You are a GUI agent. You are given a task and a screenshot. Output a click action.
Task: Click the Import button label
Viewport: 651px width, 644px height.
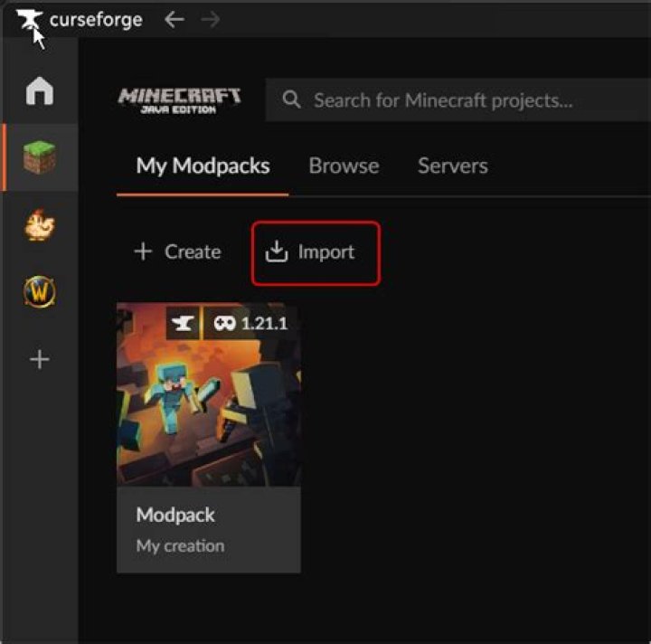point(326,252)
